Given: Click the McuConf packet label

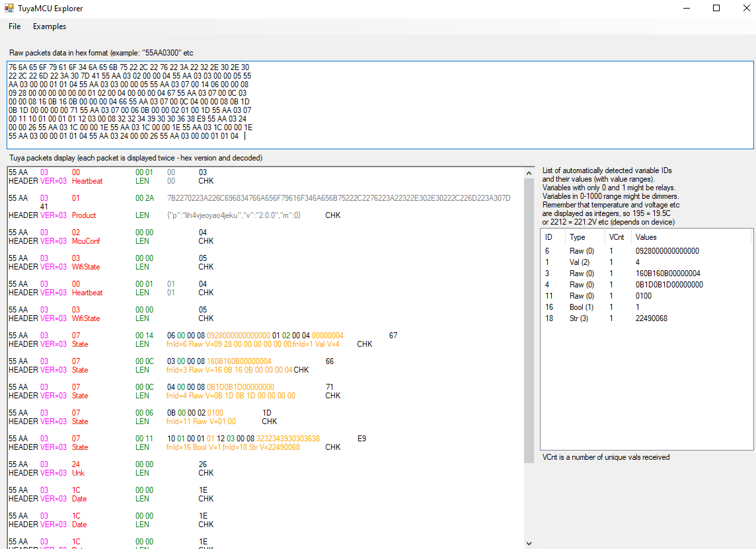Looking at the screenshot, I should pyautogui.click(x=86, y=241).
